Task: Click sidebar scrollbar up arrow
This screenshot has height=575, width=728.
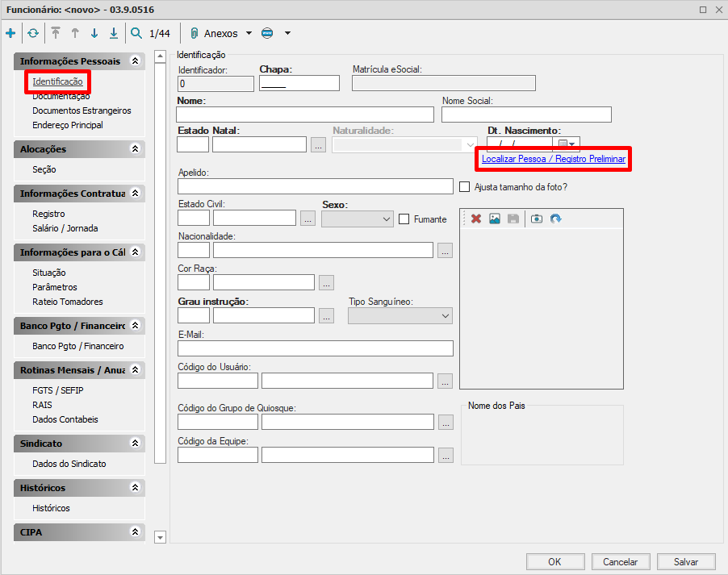Action: coord(160,56)
